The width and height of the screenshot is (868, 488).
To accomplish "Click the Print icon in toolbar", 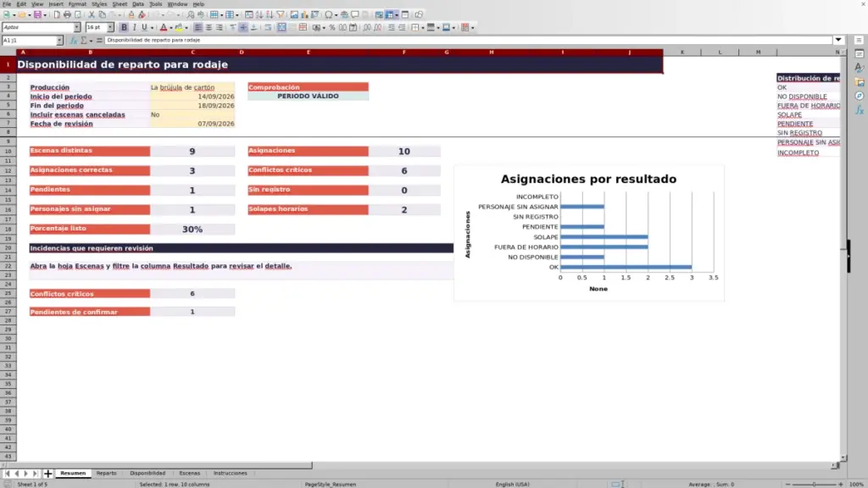I will [67, 14].
